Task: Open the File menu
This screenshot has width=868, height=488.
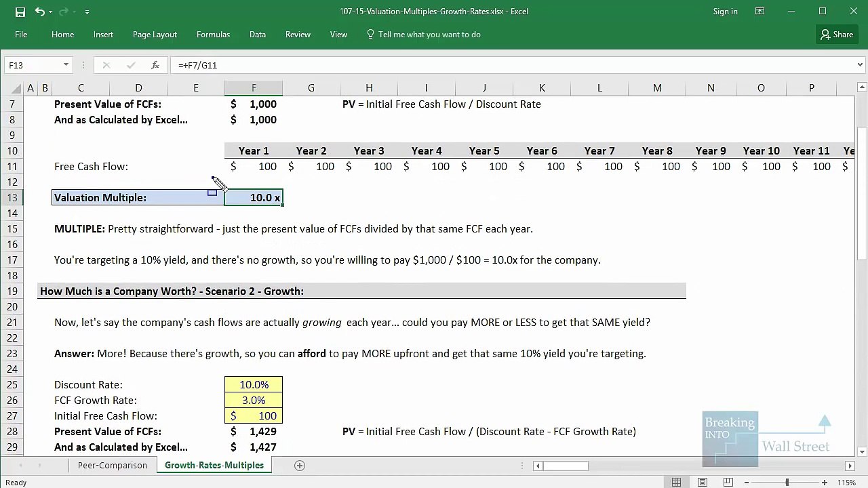Action: tap(21, 35)
